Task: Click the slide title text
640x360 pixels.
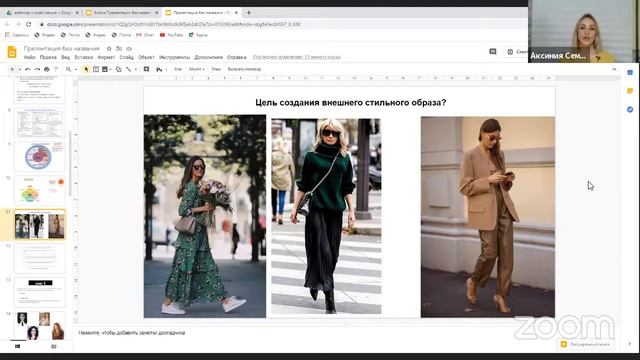Action: 351,102
